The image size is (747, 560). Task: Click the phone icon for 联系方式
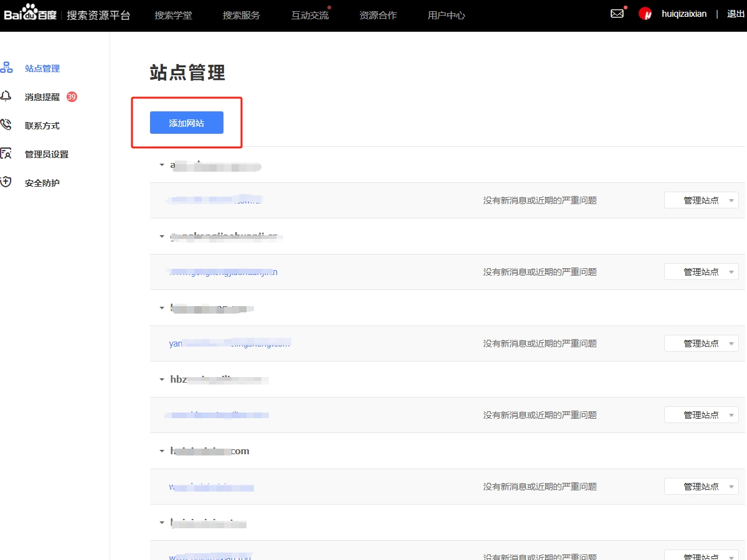6,125
